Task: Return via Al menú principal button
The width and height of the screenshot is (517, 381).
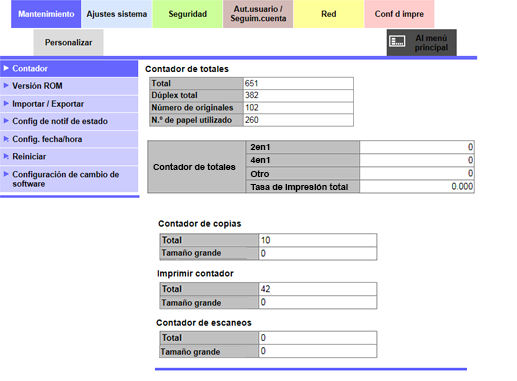Action: click(422, 42)
